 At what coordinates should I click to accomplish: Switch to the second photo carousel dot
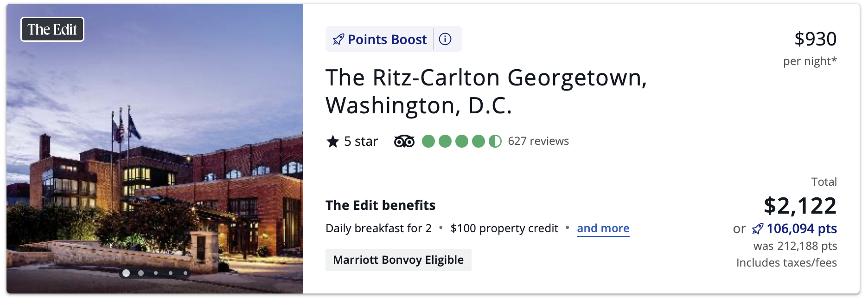point(141,273)
